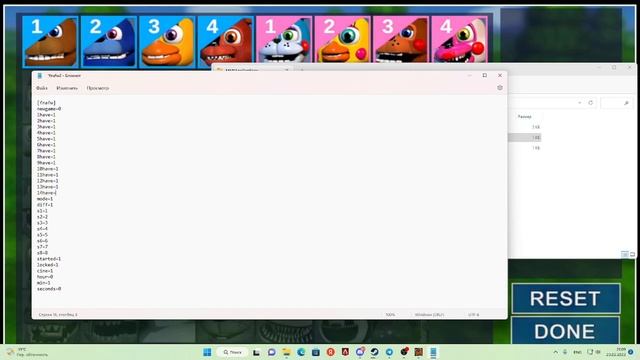
Task: Open Telegram from the taskbar
Action: click(389, 352)
